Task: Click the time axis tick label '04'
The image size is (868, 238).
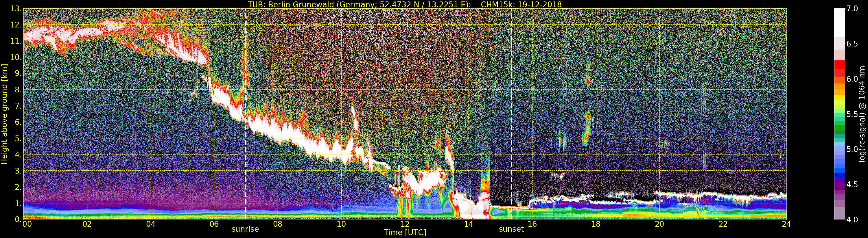Action: [x=151, y=224]
